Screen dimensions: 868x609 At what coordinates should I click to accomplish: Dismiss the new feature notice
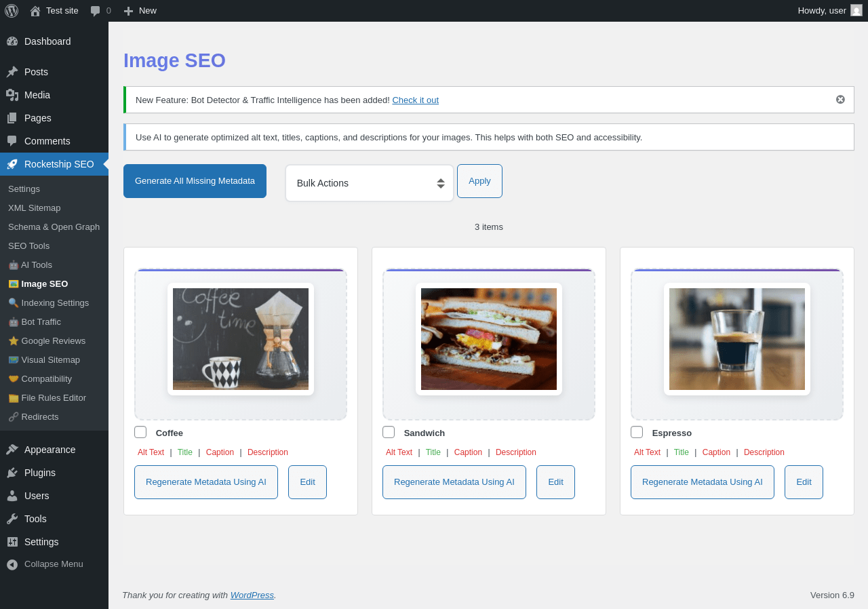[x=840, y=100]
